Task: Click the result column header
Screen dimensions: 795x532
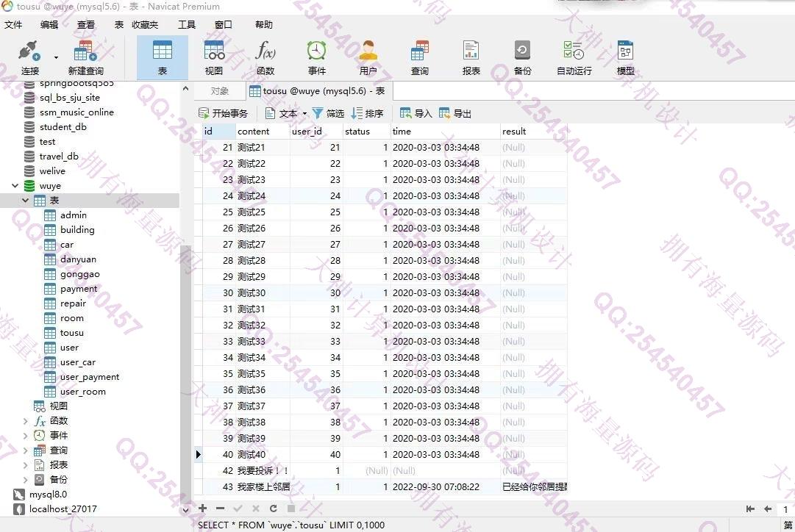Action: pos(533,132)
